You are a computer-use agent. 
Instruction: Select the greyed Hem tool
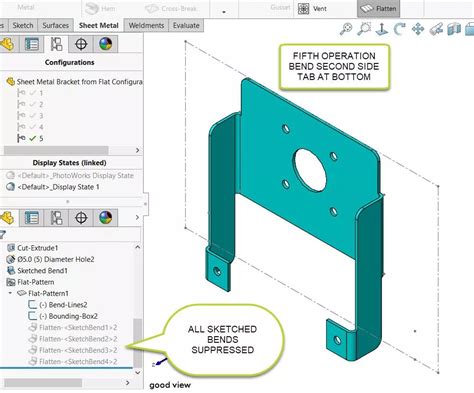coord(100,9)
